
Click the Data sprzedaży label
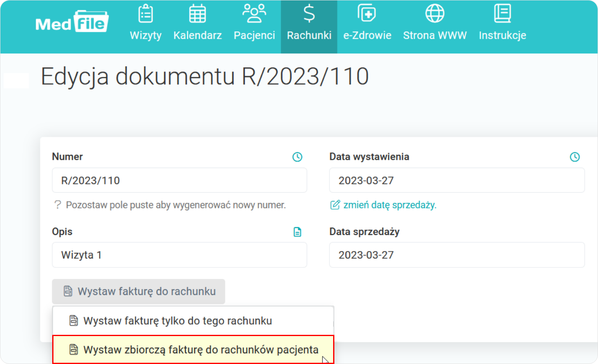coord(364,232)
